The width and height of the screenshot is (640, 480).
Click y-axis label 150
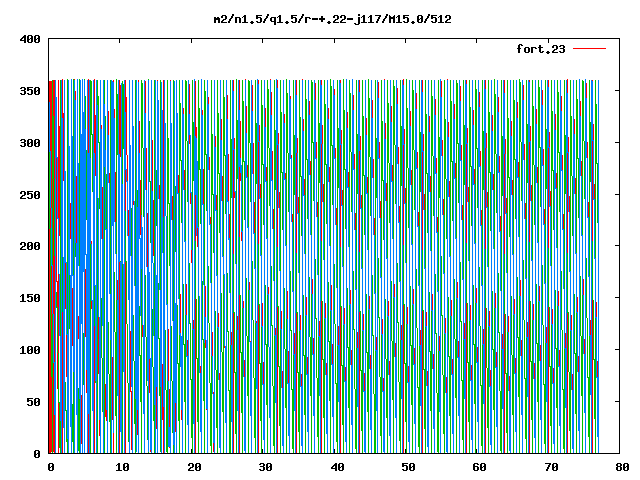point(30,298)
